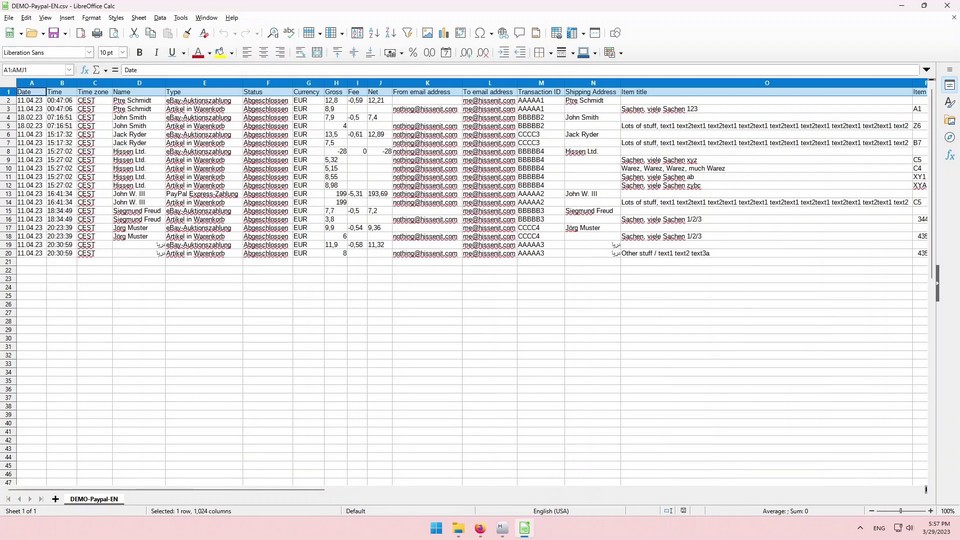The height and width of the screenshot is (540, 960).
Task: Toggle wrap text
Action: coord(300,53)
